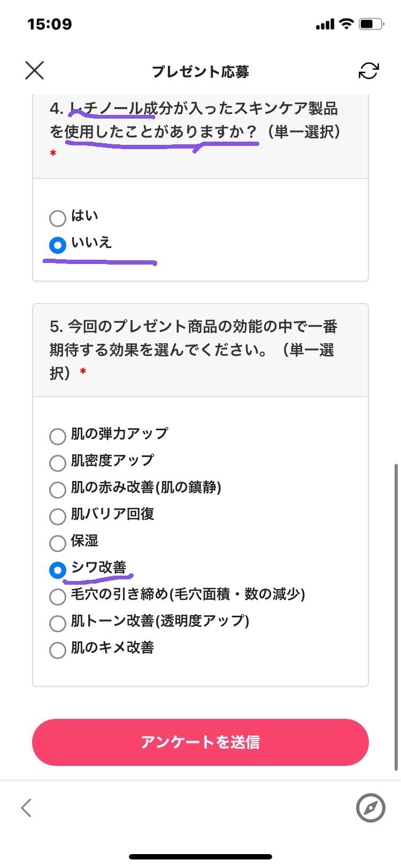Select 肌の赤み改善(肌の鎮静) option

58,490
